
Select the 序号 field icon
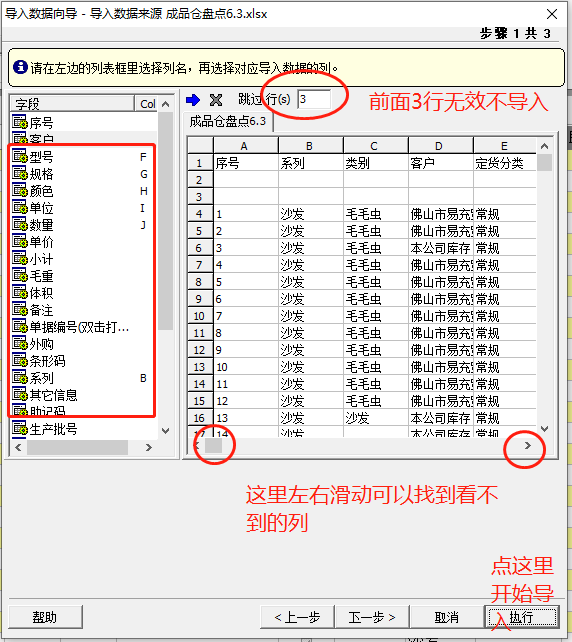coord(20,122)
